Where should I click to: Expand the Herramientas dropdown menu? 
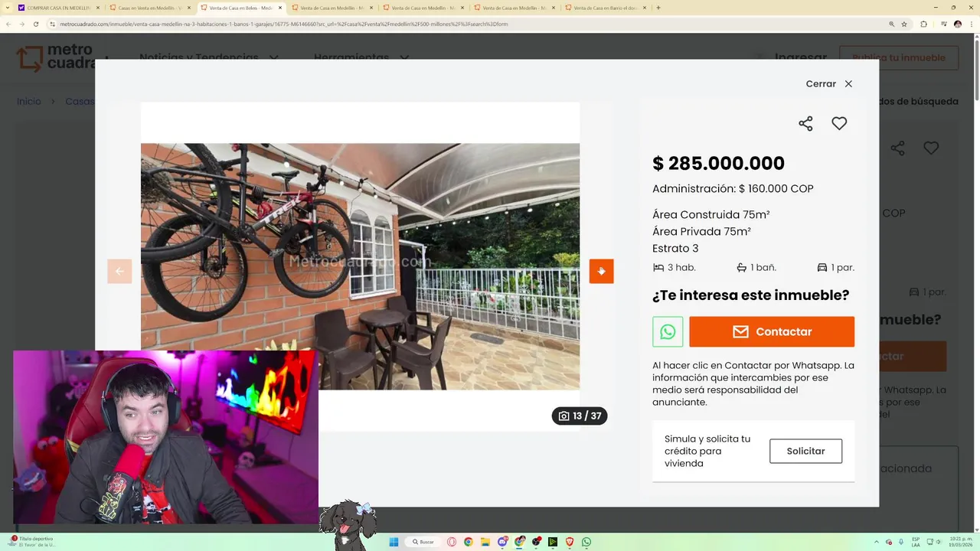361,57
